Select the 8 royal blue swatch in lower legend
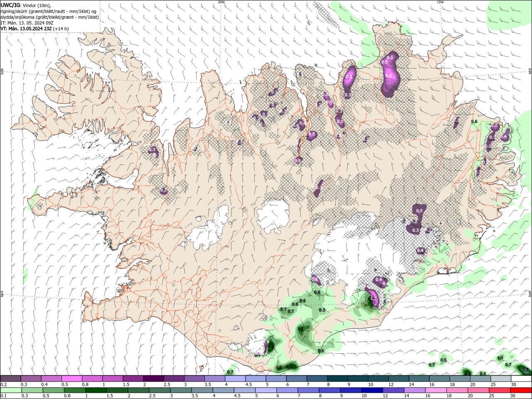Screen dimensions: 532x399 [329, 390]
